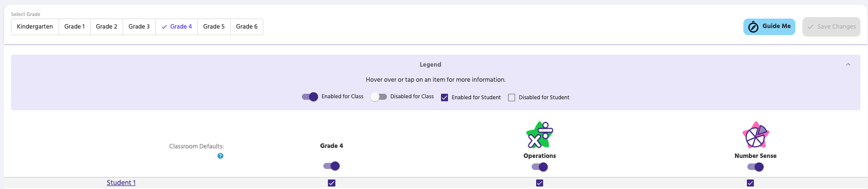Collapse the Legend panel chevron
The width and height of the screenshot is (868, 189).
click(x=848, y=65)
